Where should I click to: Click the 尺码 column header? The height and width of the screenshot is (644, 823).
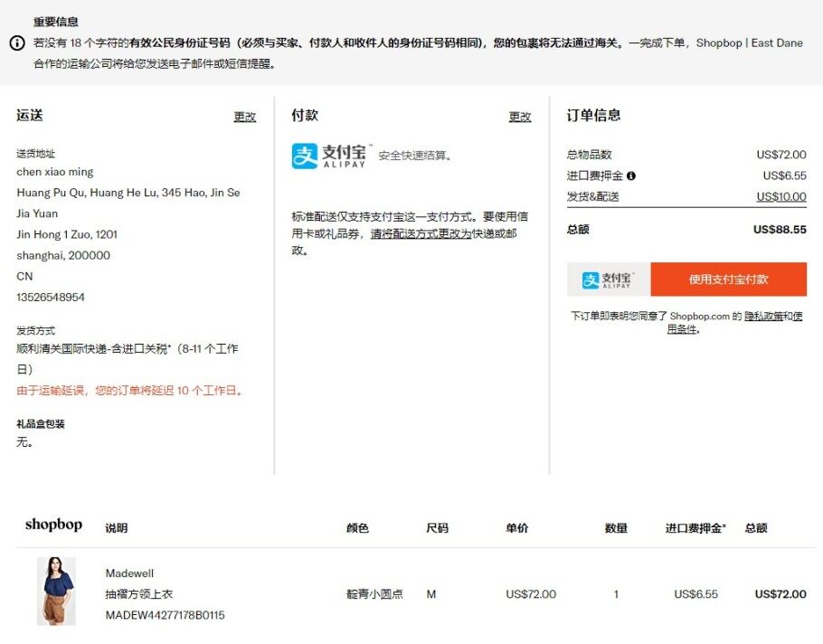[x=437, y=528]
